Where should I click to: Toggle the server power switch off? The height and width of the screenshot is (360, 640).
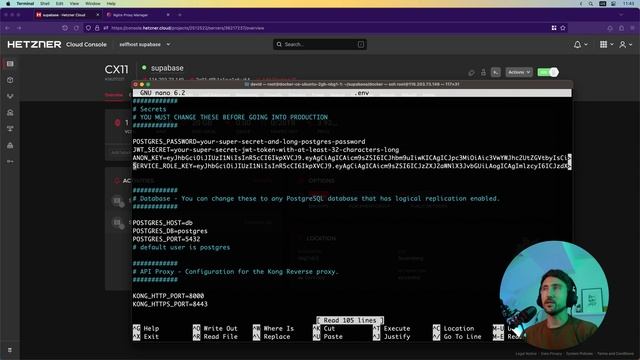pyautogui.click(x=548, y=72)
